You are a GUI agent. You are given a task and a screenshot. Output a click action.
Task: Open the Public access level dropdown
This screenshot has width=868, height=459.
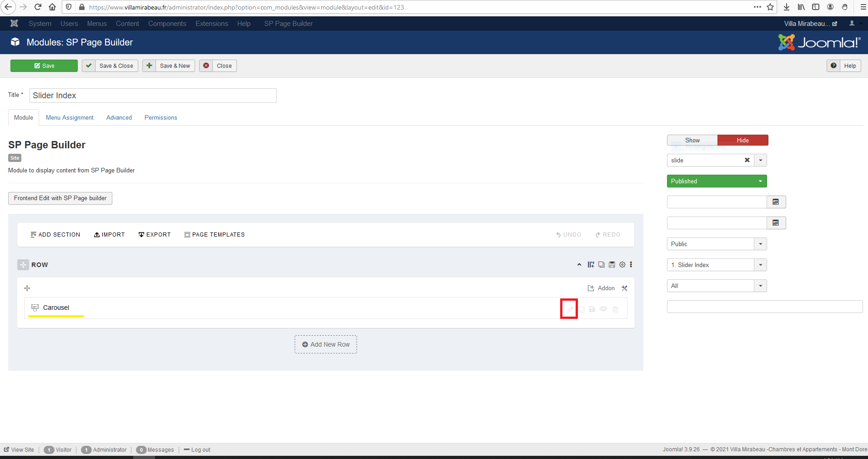[717, 244]
